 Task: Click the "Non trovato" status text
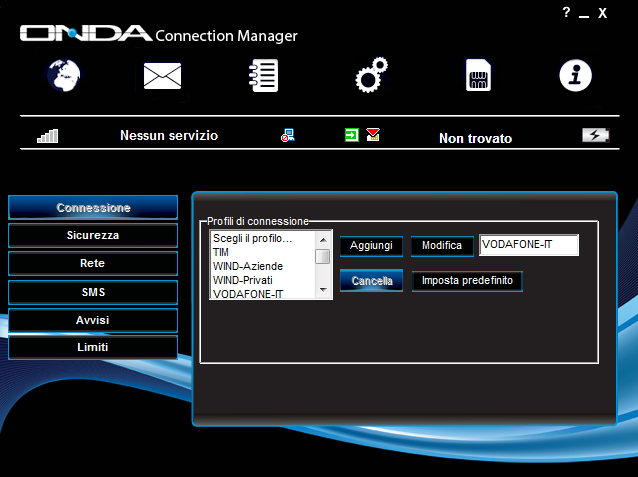(x=475, y=138)
